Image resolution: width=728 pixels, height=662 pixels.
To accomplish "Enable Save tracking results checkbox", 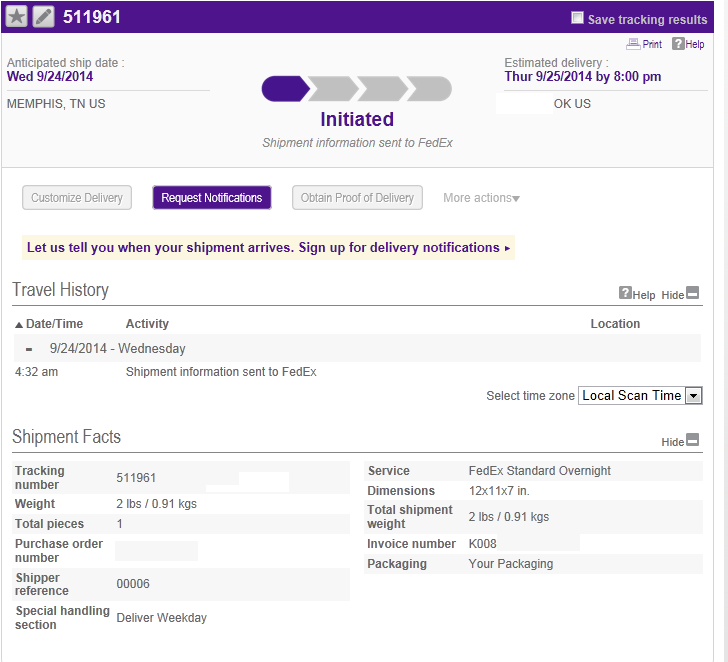I will [x=577, y=18].
